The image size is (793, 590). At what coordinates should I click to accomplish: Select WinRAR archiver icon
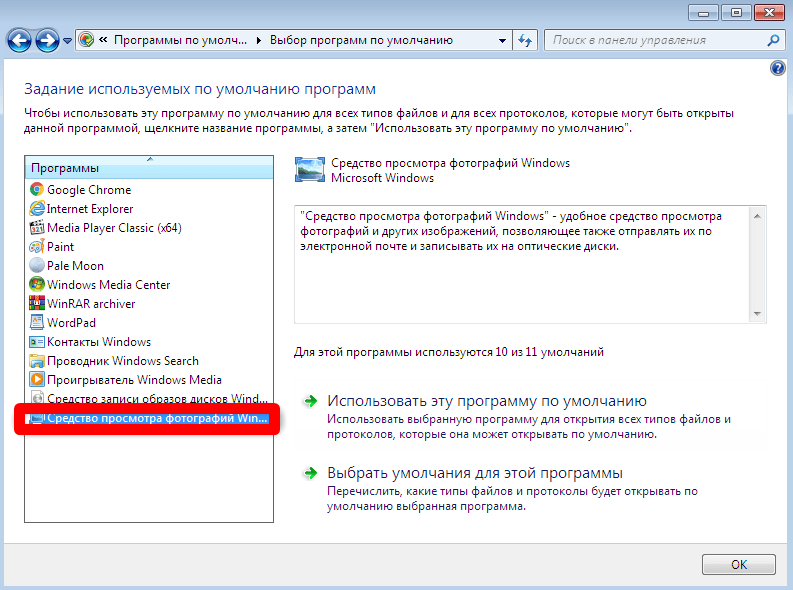36,303
